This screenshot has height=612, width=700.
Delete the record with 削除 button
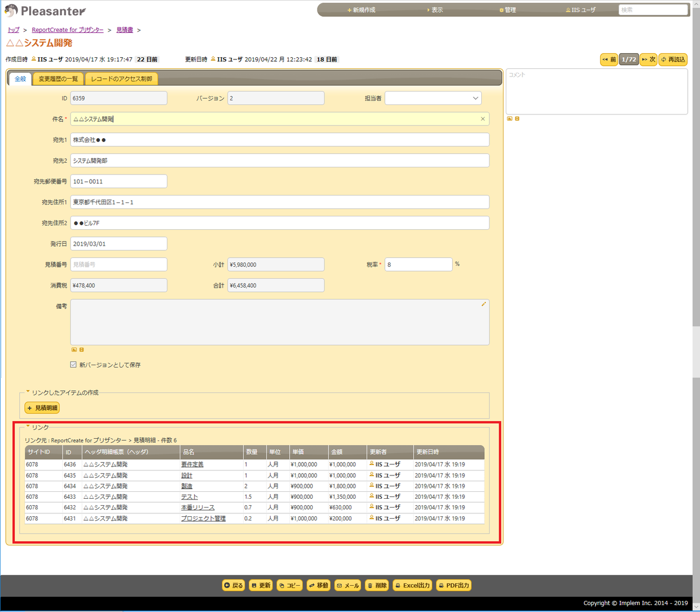coord(377,585)
